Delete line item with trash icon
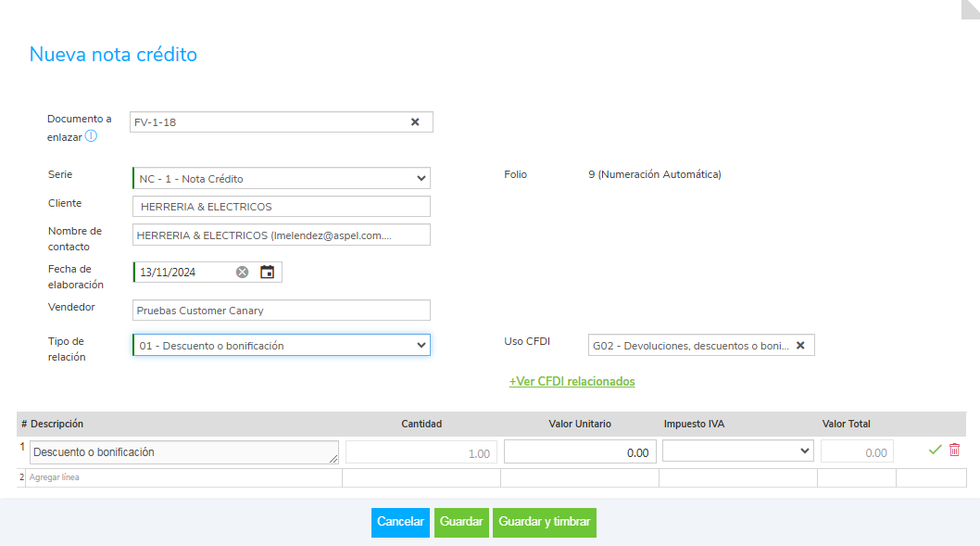 (954, 450)
